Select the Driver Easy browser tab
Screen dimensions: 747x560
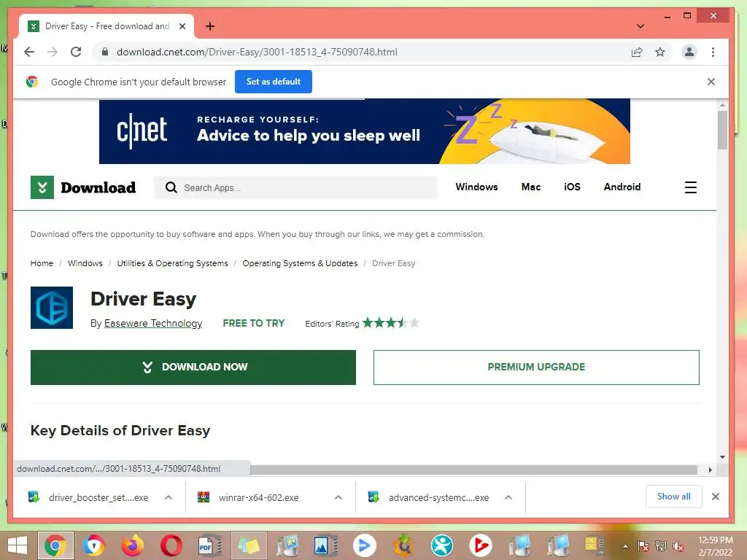[x=107, y=26]
